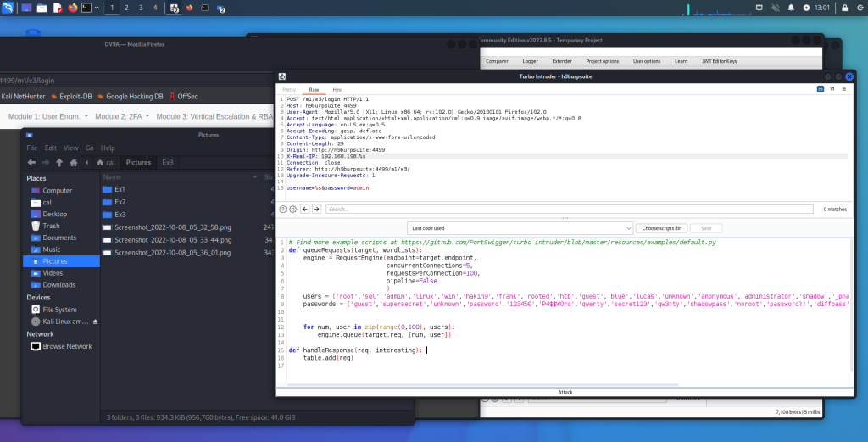Open the 'Last code used' script dropdown
868x442 pixels.
click(520, 228)
